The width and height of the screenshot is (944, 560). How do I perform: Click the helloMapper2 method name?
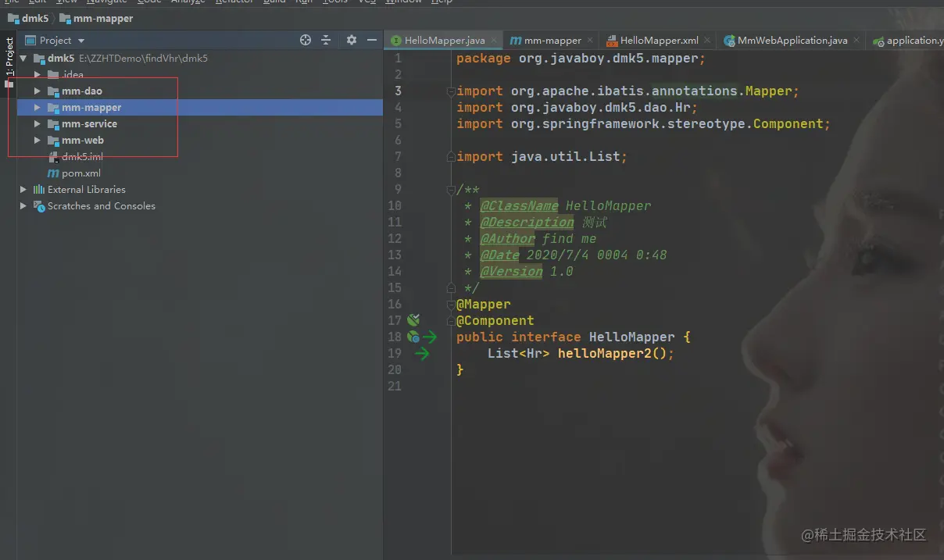point(604,354)
